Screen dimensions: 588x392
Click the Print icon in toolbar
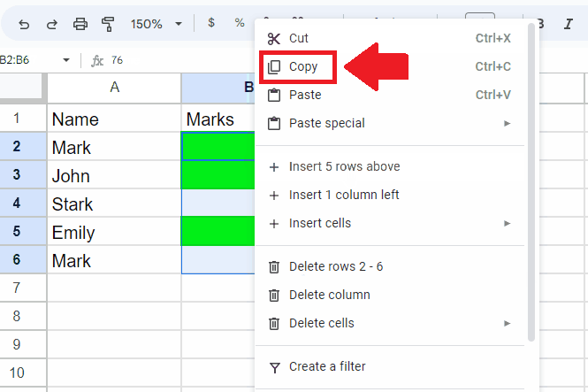(80, 25)
